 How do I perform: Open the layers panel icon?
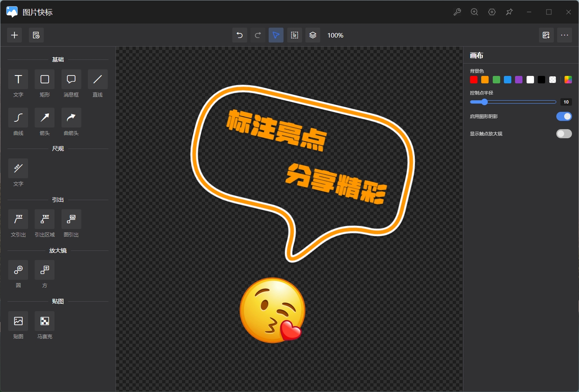point(313,35)
